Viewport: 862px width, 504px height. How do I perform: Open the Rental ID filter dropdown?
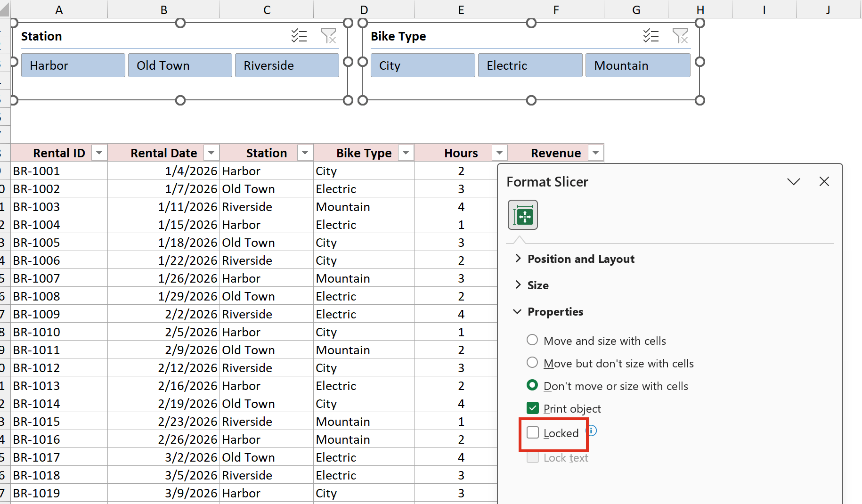click(99, 153)
